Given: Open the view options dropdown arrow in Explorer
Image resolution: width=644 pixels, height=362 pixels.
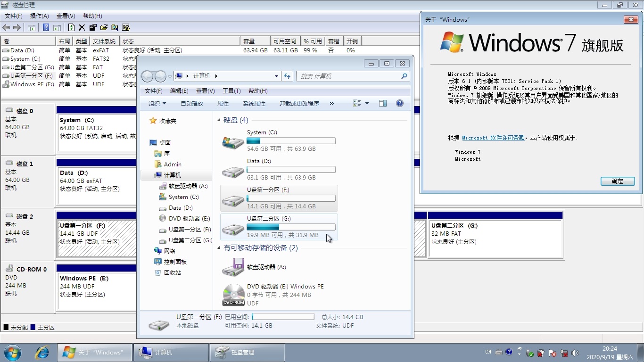Looking at the screenshot, I should click(x=367, y=104).
